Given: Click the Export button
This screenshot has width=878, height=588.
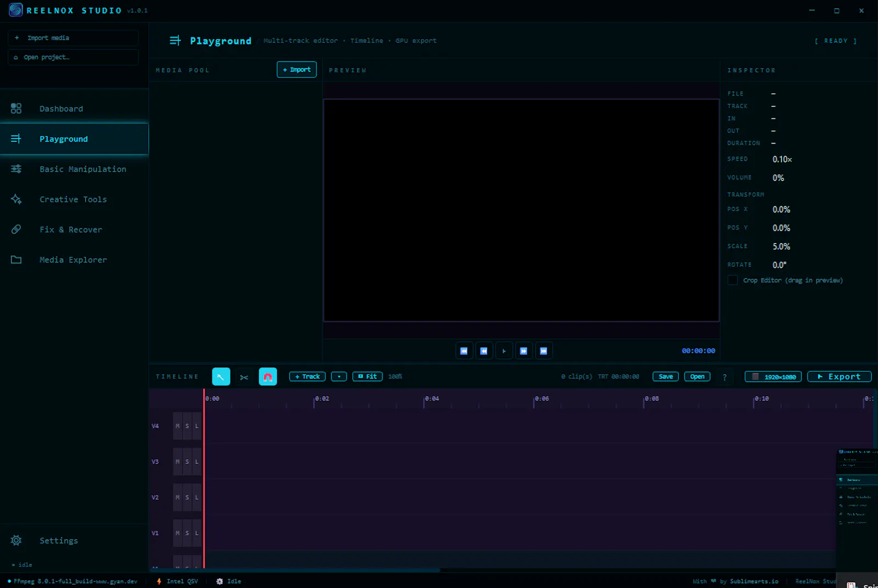Looking at the screenshot, I should coord(839,377).
